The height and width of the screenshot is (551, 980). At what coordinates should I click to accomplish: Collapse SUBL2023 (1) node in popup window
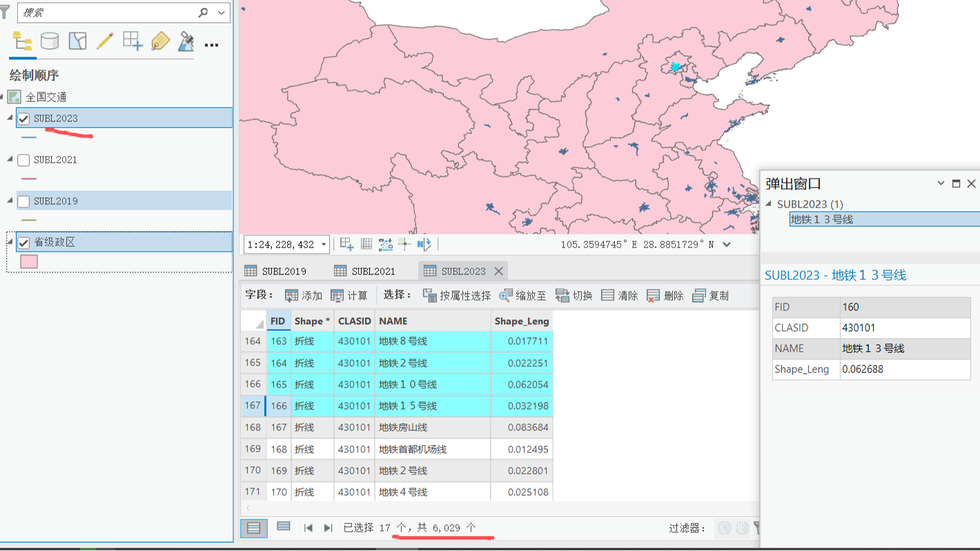[769, 203]
